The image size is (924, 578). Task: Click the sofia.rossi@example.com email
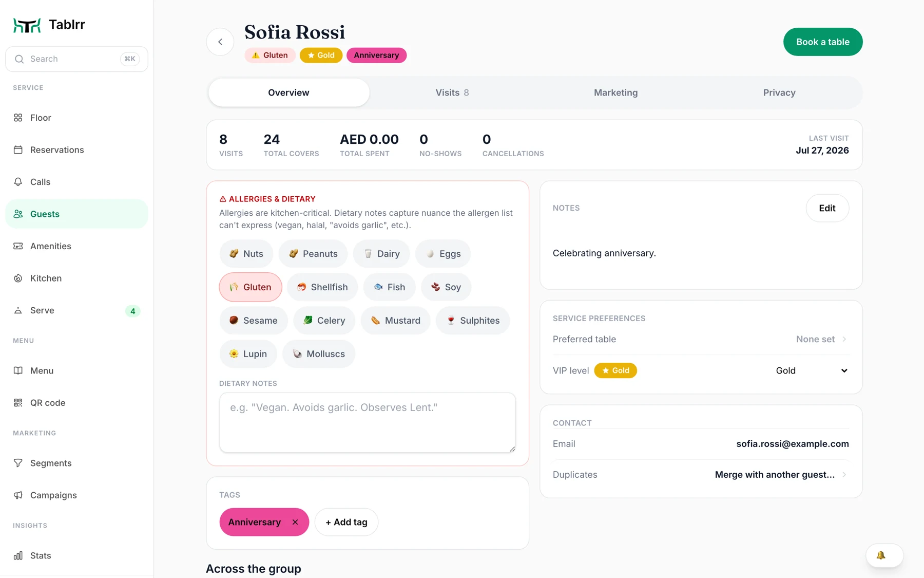click(792, 444)
